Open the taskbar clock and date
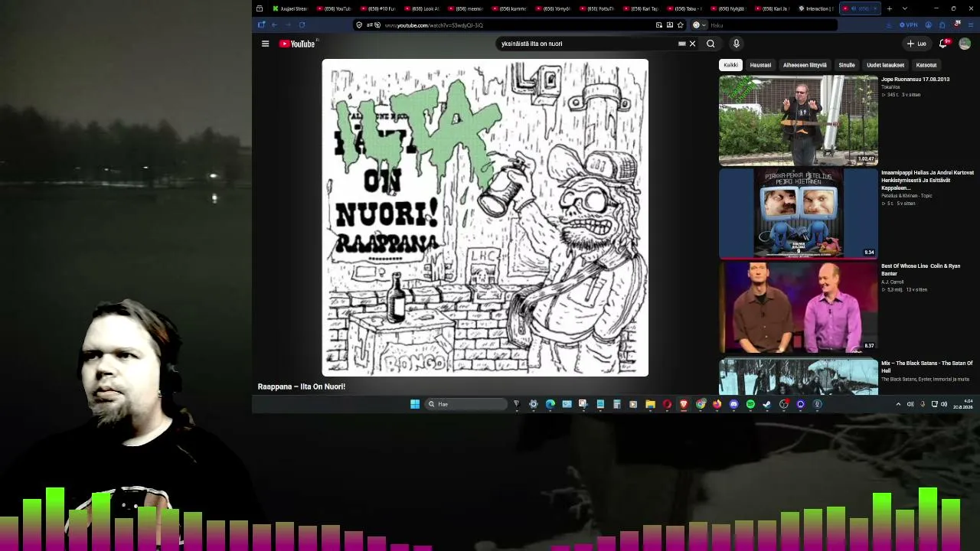 coord(963,404)
